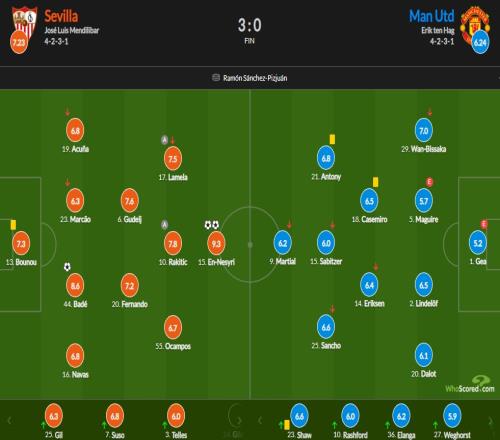Screen dimensions: 500x440
Task: Click Badé's goal ball icon
Action: click(67, 267)
